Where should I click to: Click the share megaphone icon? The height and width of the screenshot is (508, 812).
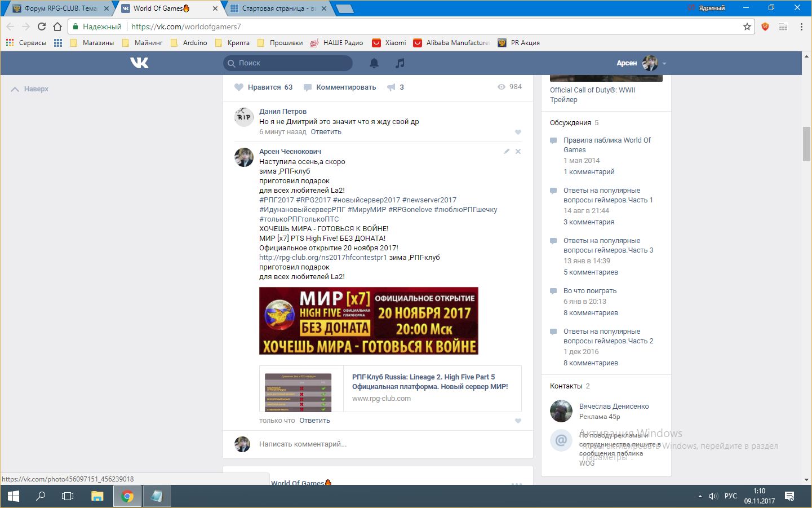[x=391, y=87]
